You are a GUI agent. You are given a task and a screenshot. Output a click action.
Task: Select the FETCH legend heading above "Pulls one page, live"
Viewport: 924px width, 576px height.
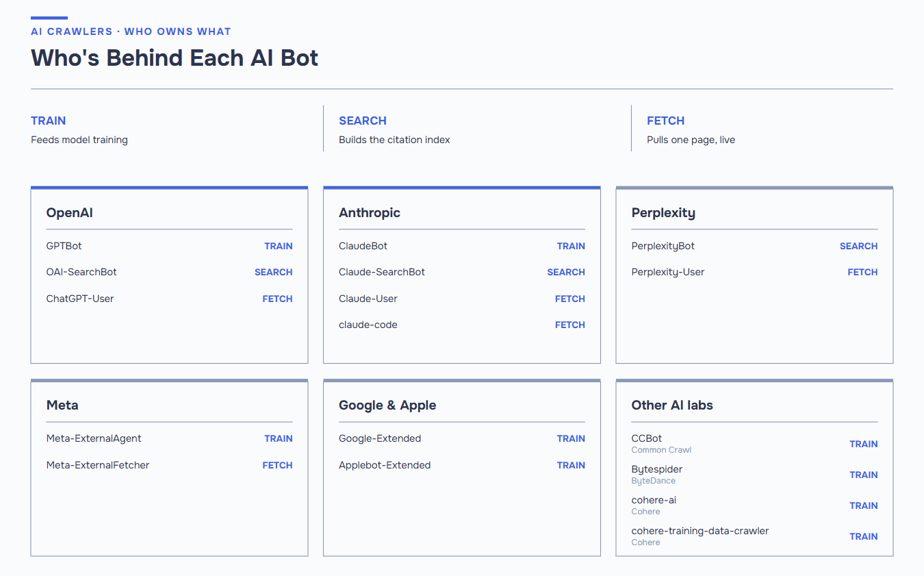665,121
